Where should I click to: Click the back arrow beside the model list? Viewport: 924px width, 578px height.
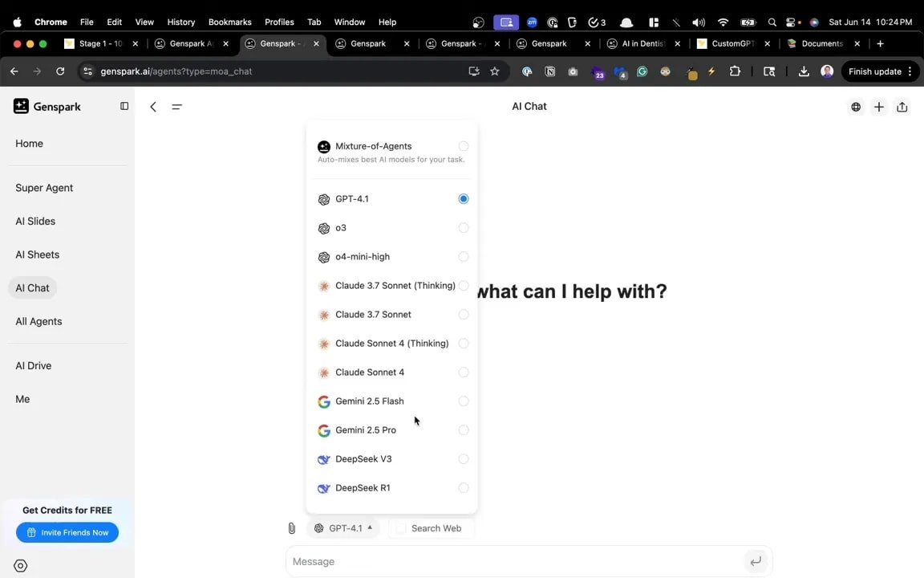152,106
